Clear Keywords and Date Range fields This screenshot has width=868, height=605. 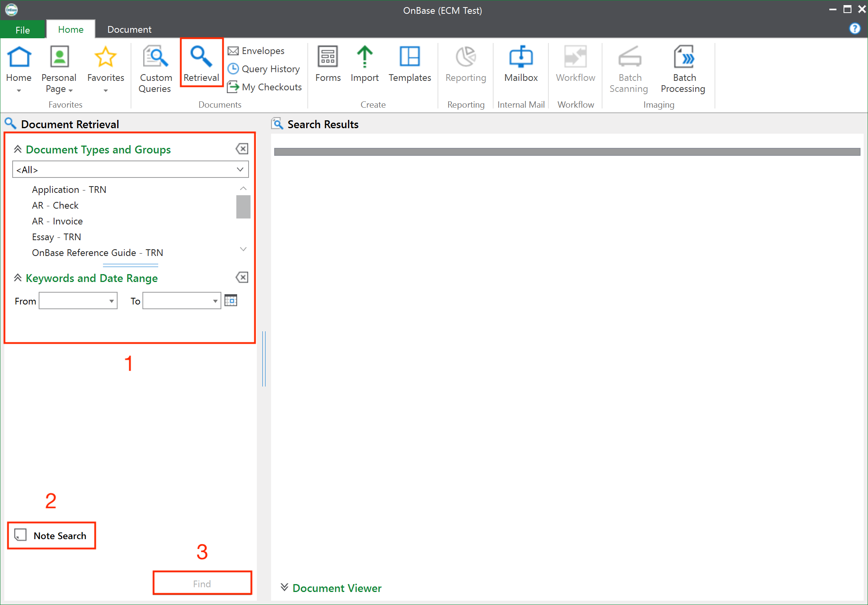242,277
